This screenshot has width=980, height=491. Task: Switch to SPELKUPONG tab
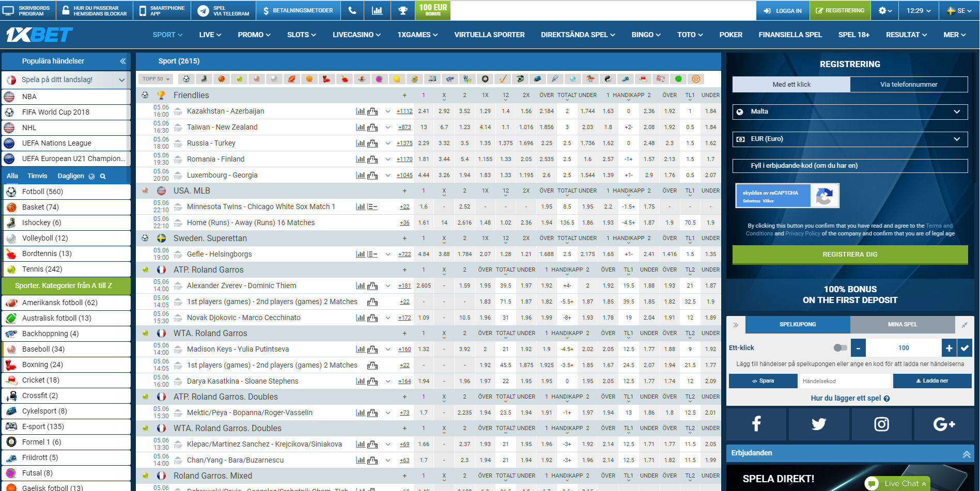(x=798, y=325)
